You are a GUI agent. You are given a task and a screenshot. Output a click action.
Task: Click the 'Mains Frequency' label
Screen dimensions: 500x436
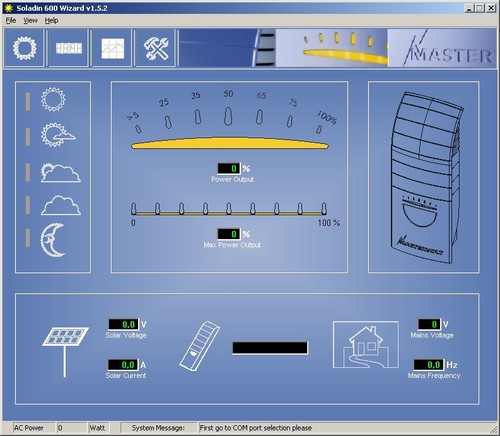coord(434,376)
